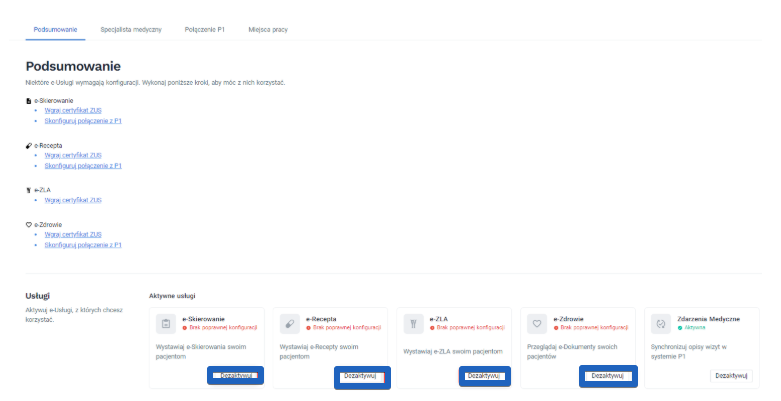This screenshot has width=781, height=401.
Task: Click sync icon on Zdarzenia Medyczne card
Action: [661, 324]
